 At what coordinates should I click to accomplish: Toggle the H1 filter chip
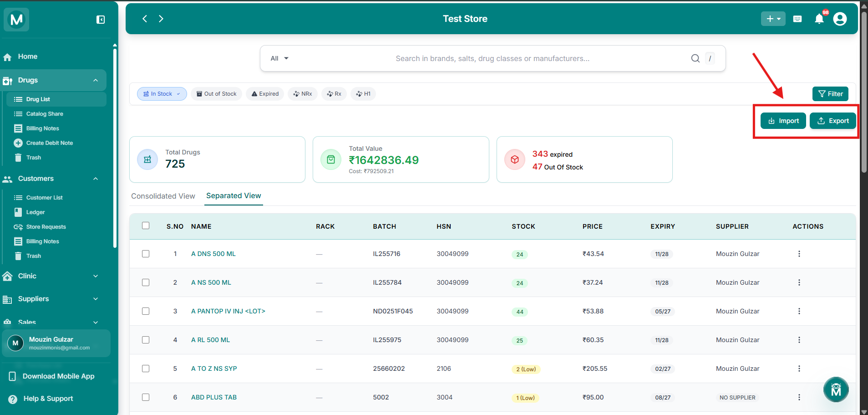coord(363,94)
